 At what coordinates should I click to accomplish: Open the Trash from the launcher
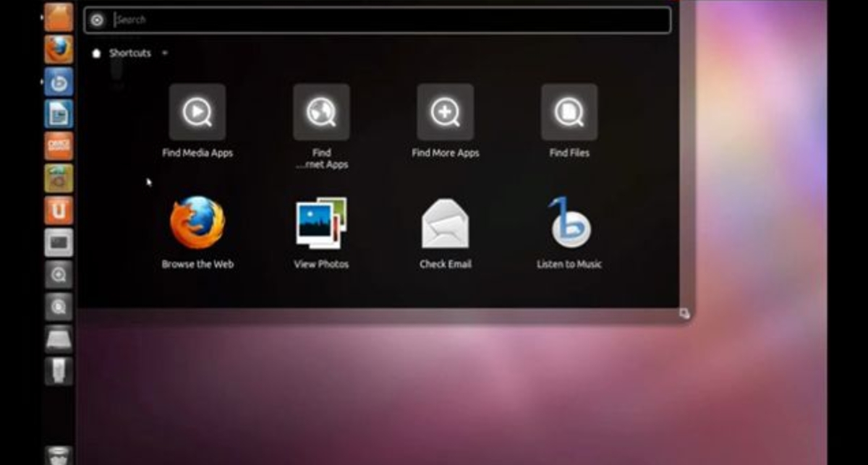pos(58,456)
